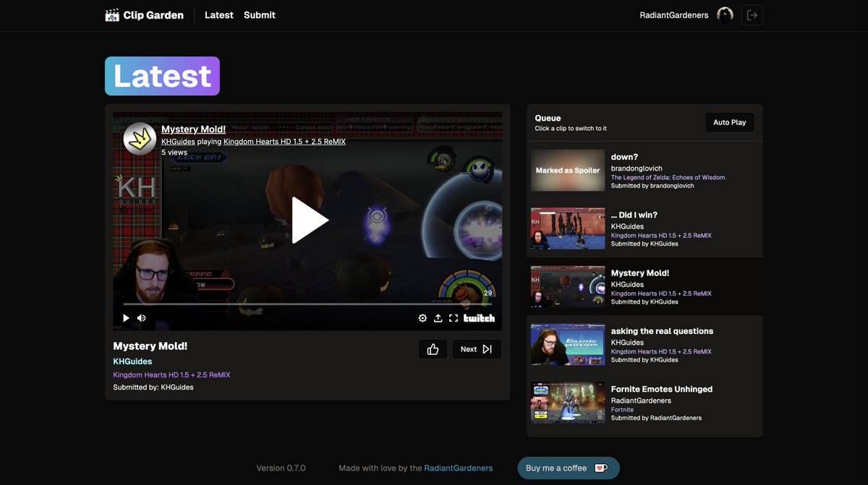Screen dimensions: 868x485
Task: Click the logout icon button
Action: [752, 15]
